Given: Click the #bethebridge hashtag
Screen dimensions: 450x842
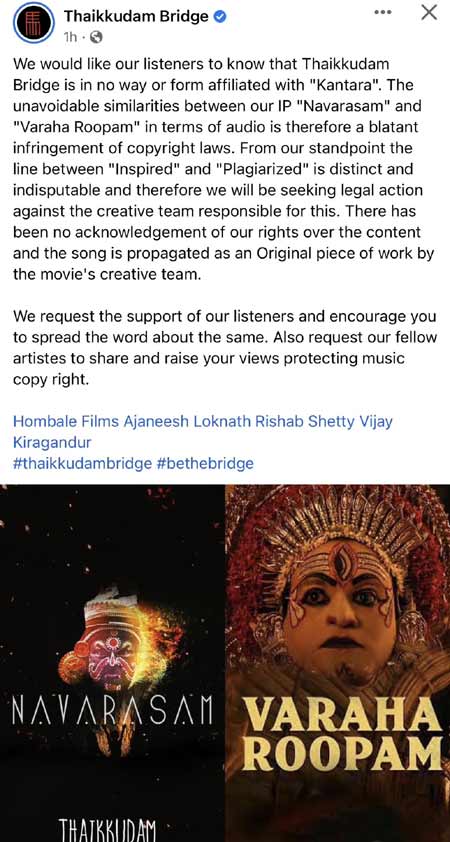Looking at the screenshot, I should 205,463.
